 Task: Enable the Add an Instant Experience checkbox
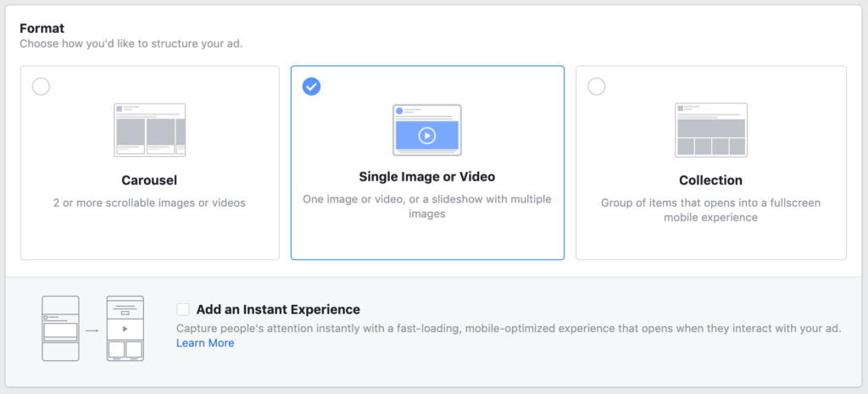tap(183, 309)
